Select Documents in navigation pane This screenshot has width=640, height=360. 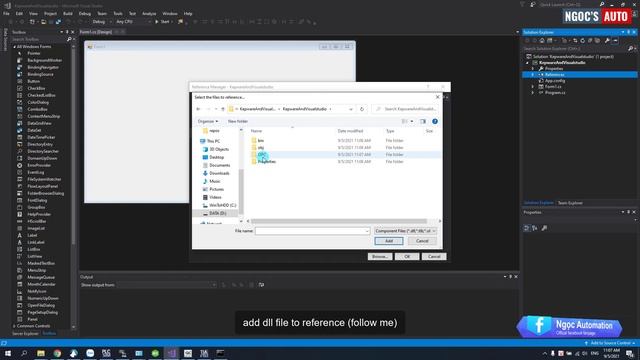[220, 165]
